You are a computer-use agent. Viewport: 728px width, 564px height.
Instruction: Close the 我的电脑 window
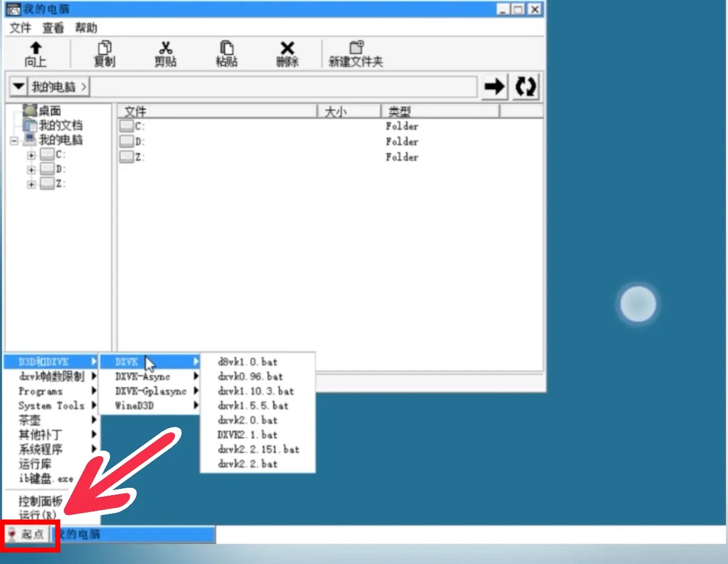(535, 9)
